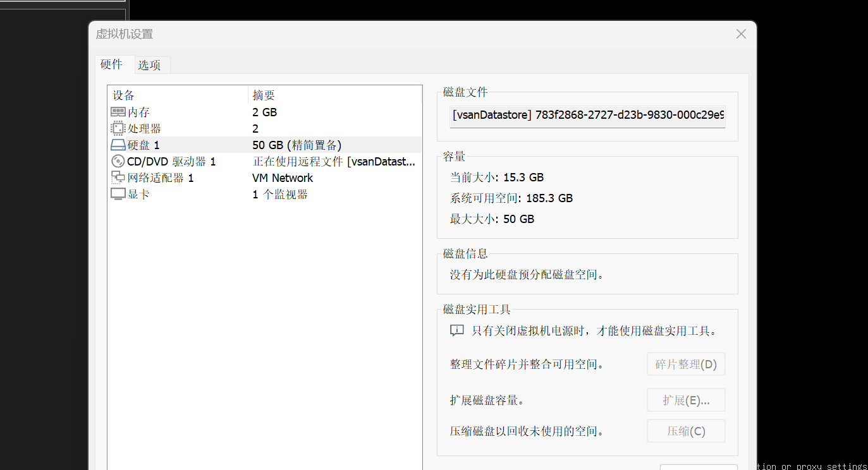Click the 2 GB memory summary
868x470 pixels.
tap(264, 112)
